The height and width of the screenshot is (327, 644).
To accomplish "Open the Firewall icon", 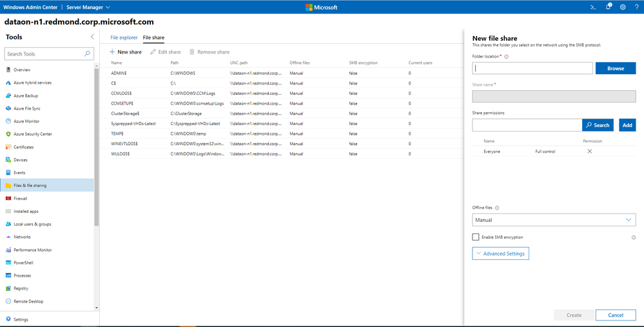I will 8,199.
